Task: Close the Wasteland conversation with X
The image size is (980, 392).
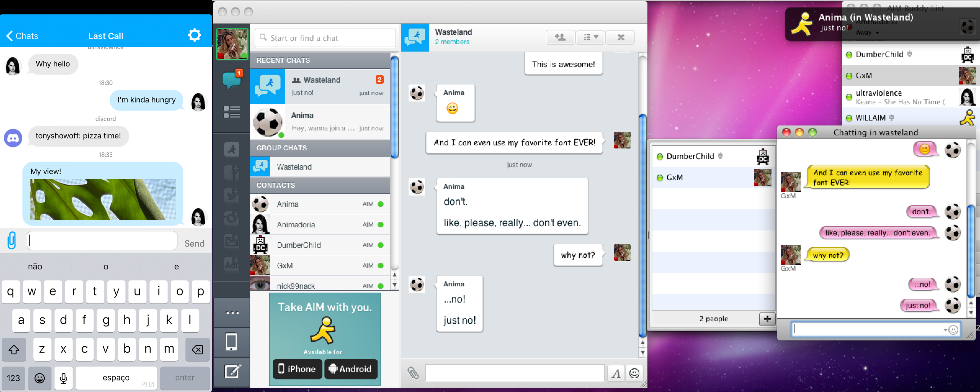Action: (x=620, y=37)
